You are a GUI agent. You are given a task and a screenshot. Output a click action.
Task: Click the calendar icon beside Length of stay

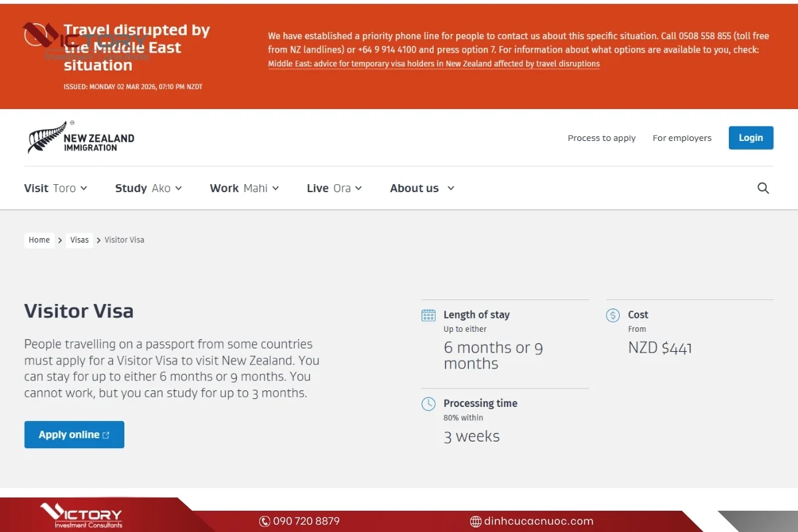pyautogui.click(x=428, y=315)
